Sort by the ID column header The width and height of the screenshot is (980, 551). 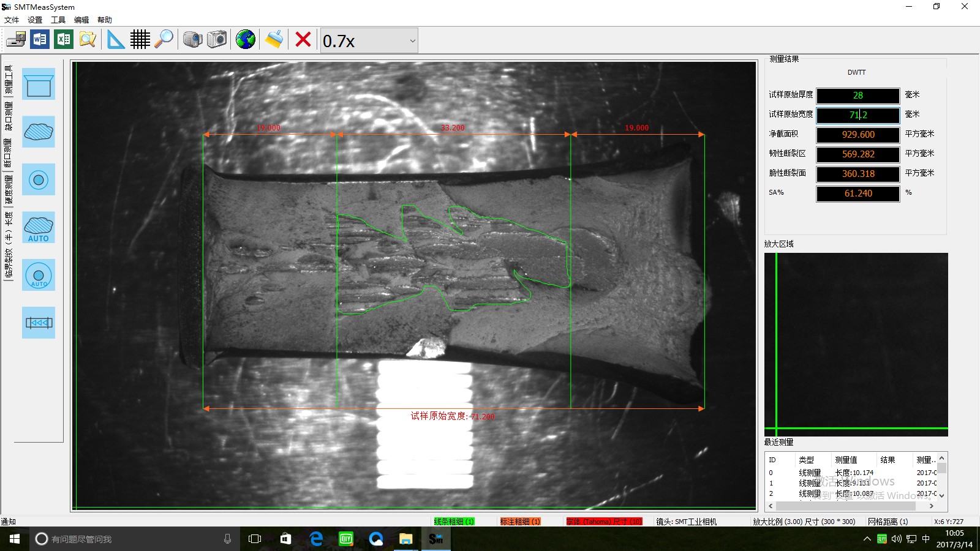click(780, 460)
